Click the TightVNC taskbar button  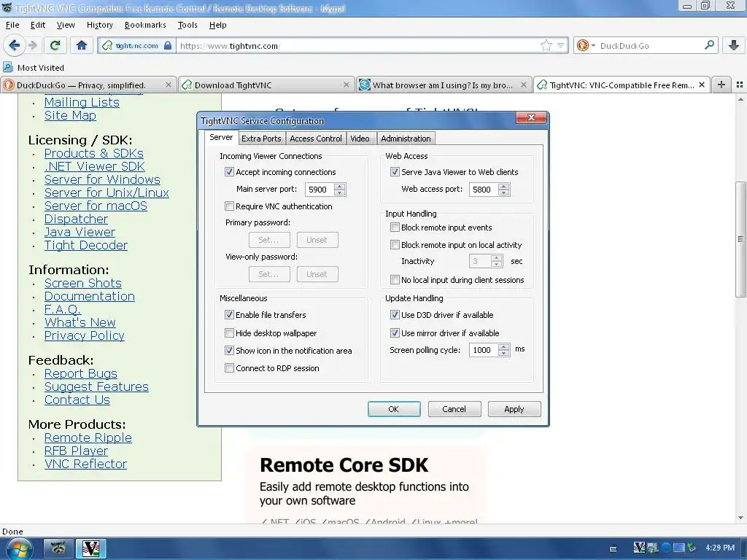pos(91,549)
